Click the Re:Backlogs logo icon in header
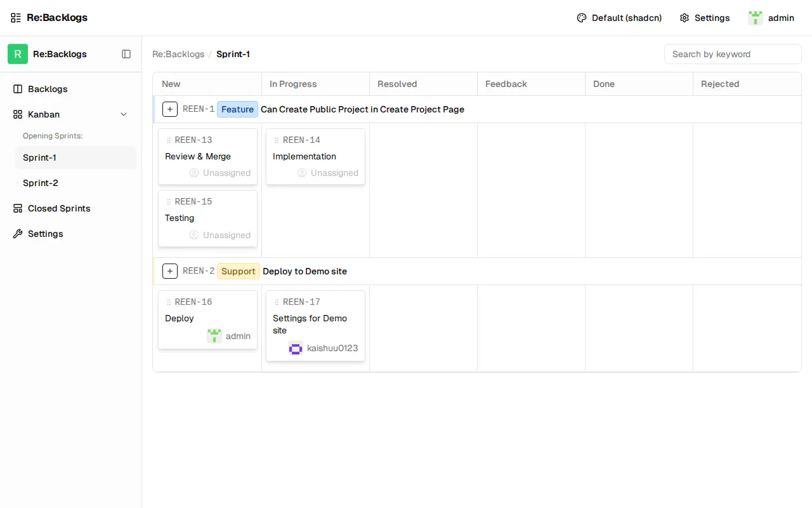 click(16, 18)
